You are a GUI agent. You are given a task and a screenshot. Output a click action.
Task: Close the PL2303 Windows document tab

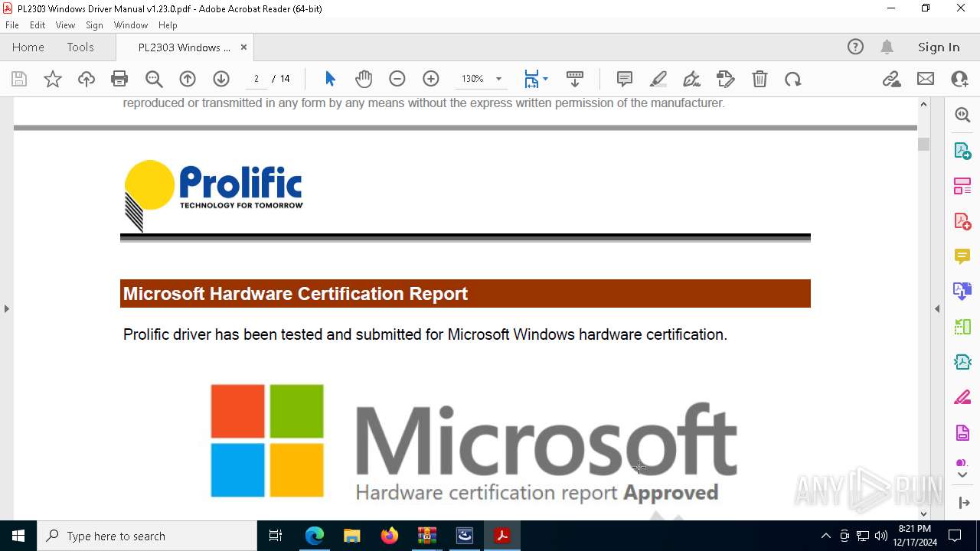tap(243, 47)
